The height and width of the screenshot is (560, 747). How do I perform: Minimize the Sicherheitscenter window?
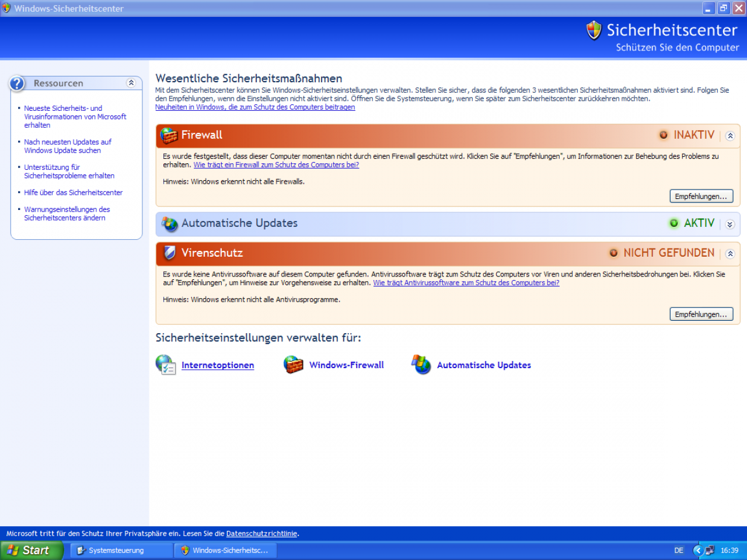click(x=708, y=8)
